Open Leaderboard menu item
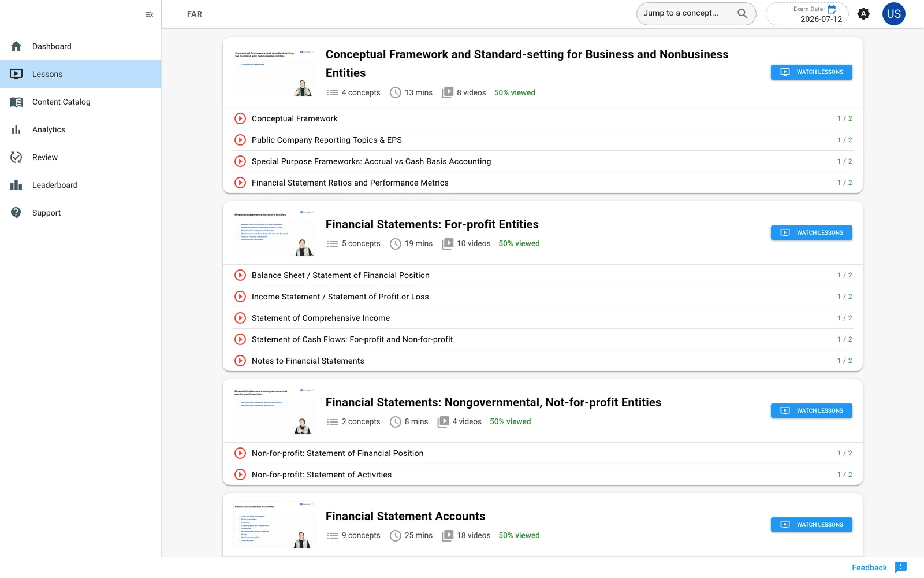The image size is (924, 578). (81, 185)
